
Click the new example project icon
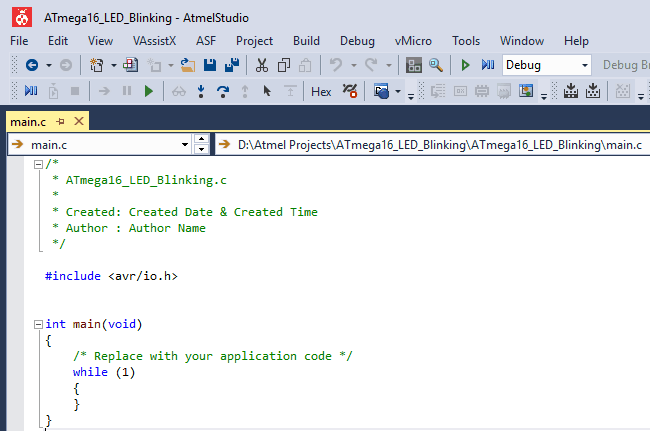[131, 65]
